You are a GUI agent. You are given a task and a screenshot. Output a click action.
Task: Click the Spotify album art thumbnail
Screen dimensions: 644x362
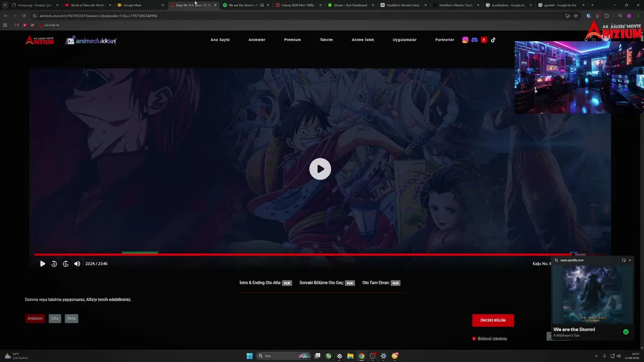coord(592,294)
